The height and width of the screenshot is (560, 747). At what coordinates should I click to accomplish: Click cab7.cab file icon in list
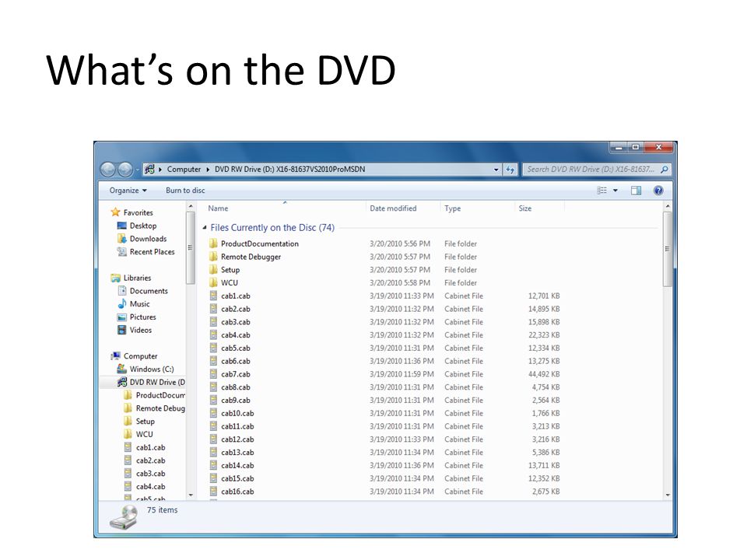pos(213,374)
